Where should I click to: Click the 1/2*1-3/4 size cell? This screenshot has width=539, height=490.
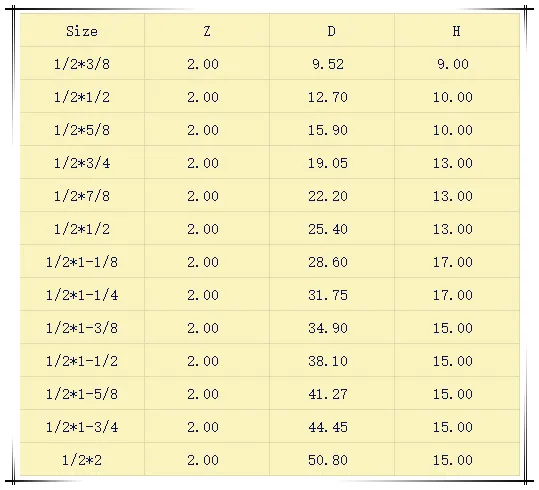82,427
